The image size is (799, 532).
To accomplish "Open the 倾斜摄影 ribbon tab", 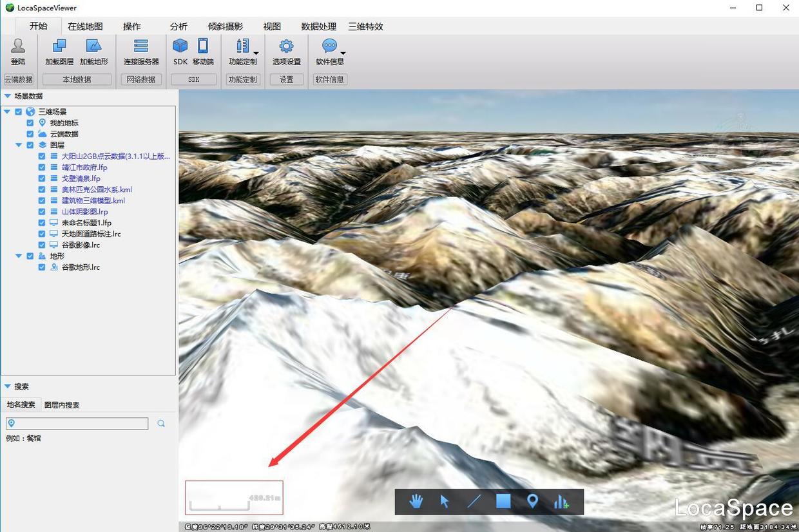I will [226, 26].
